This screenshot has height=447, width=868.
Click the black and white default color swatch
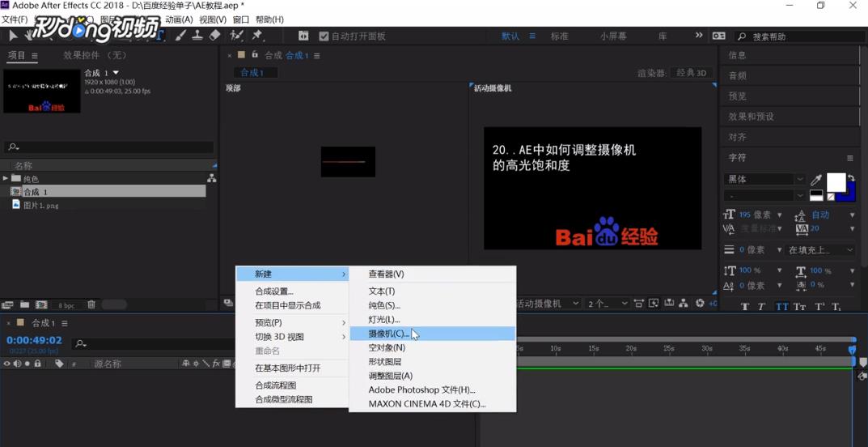[x=816, y=195]
